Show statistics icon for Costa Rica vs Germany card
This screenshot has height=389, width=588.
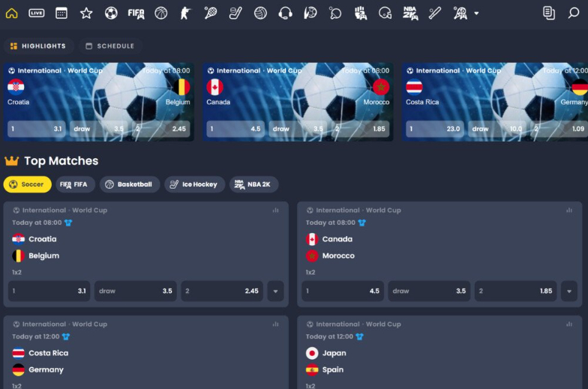click(x=276, y=324)
